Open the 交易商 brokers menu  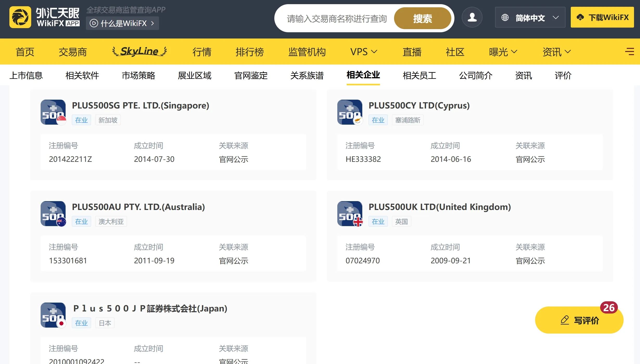coord(73,52)
